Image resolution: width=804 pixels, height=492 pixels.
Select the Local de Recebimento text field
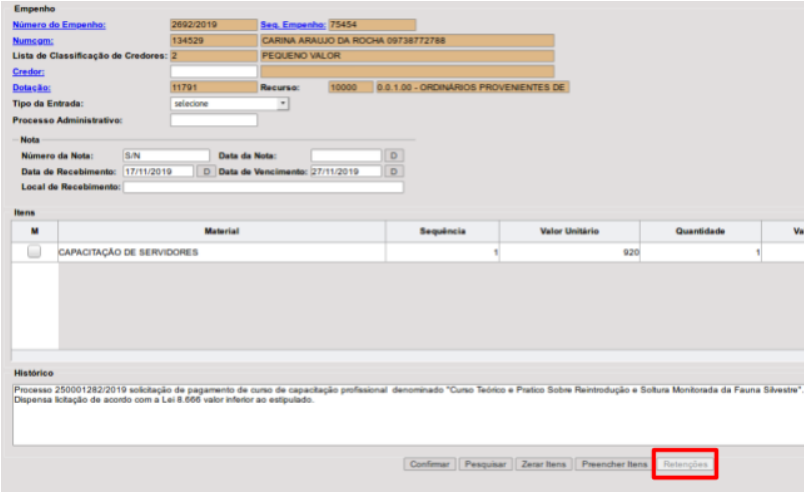(262, 187)
